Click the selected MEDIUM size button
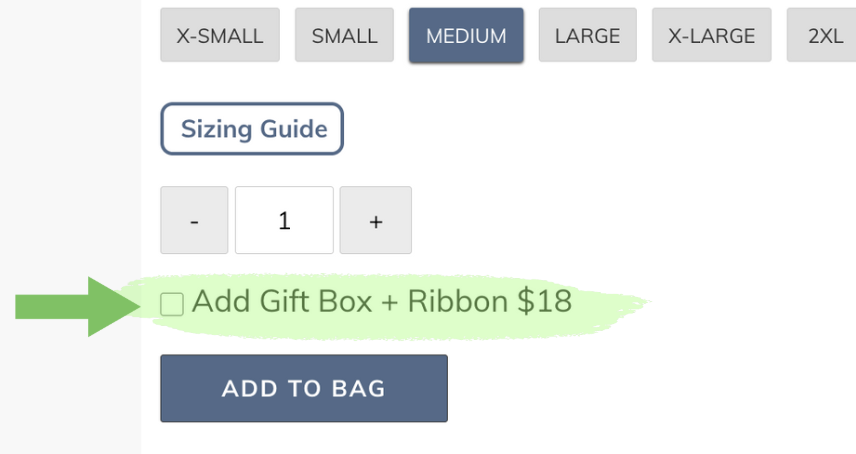Screen dimensions: 856x454 tap(466, 36)
